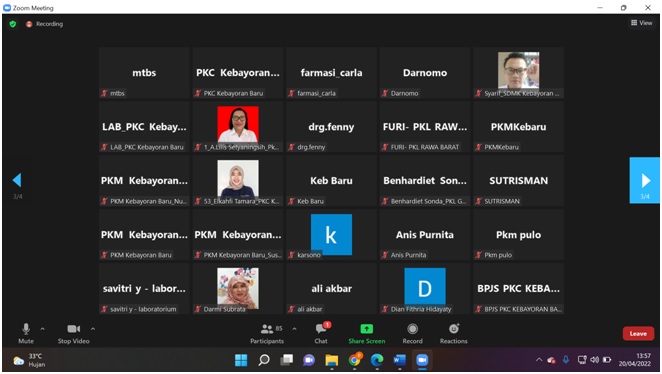This screenshot has height=374, width=662.
Task: Open the Windows Start menu
Action: click(x=241, y=360)
